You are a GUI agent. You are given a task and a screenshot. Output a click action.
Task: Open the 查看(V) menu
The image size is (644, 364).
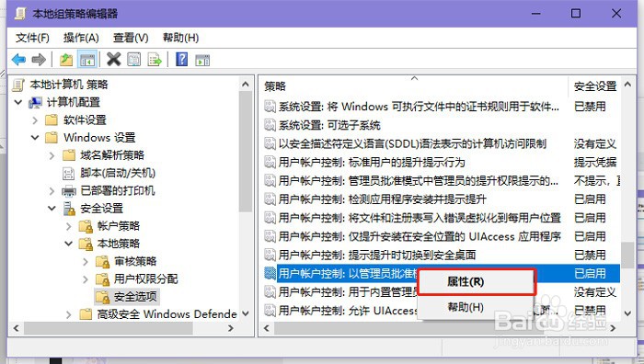point(131,39)
